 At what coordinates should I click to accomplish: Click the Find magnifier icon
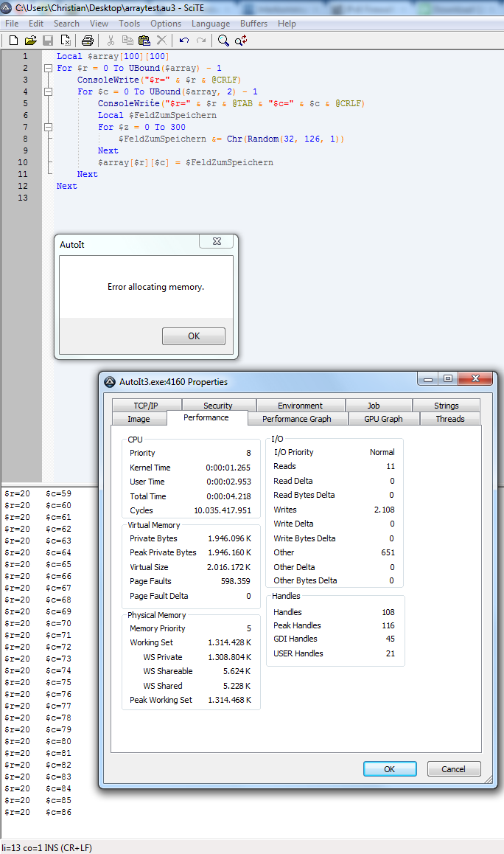(x=223, y=41)
